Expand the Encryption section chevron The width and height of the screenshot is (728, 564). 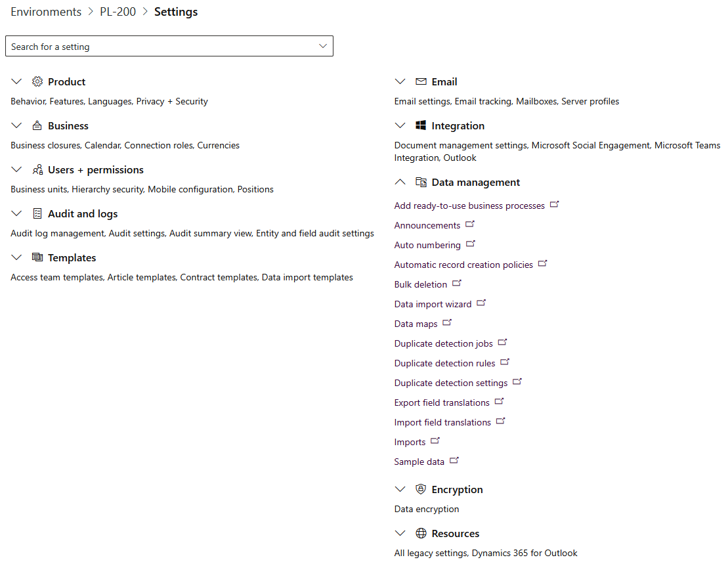tap(400, 488)
